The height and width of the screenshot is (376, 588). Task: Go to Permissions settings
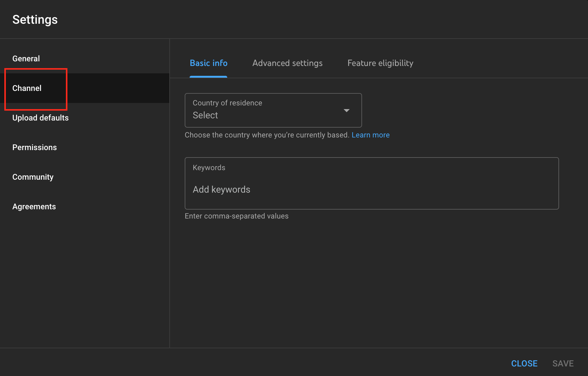85,147
